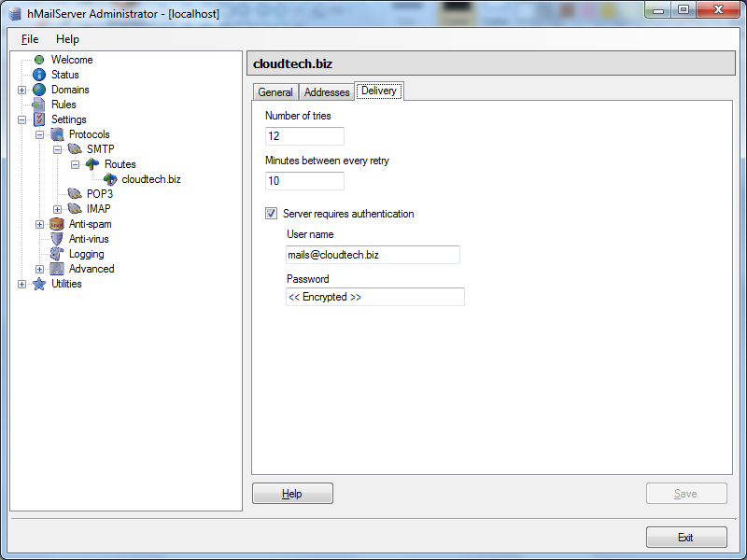Close the hMailServer Administrator window
The height and width of the screenshot is (560, 747).
coord(718,10)
